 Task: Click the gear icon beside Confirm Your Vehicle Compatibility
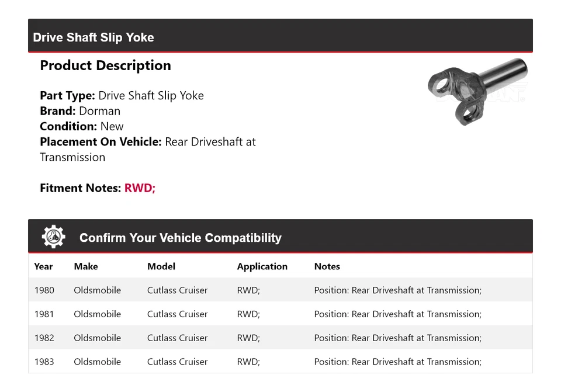(54, 237)
